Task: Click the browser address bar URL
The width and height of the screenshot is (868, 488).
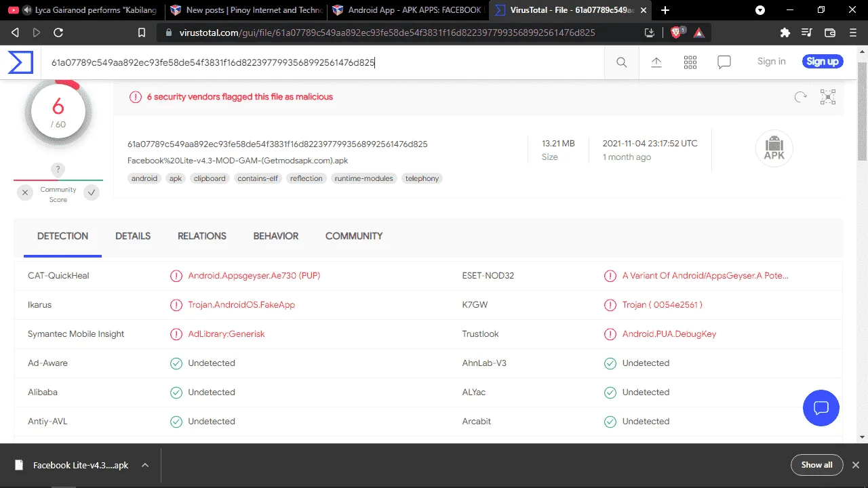Action: point(387,33)
